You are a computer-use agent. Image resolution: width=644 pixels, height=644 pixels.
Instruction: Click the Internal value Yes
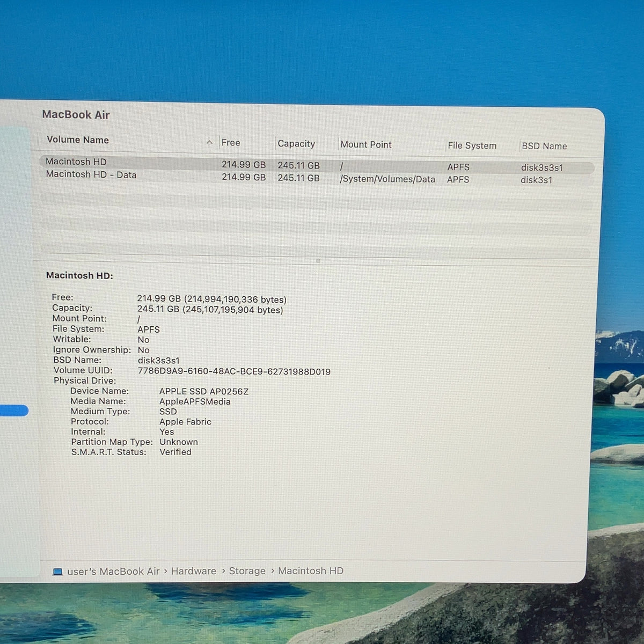[x=166, y=432]
